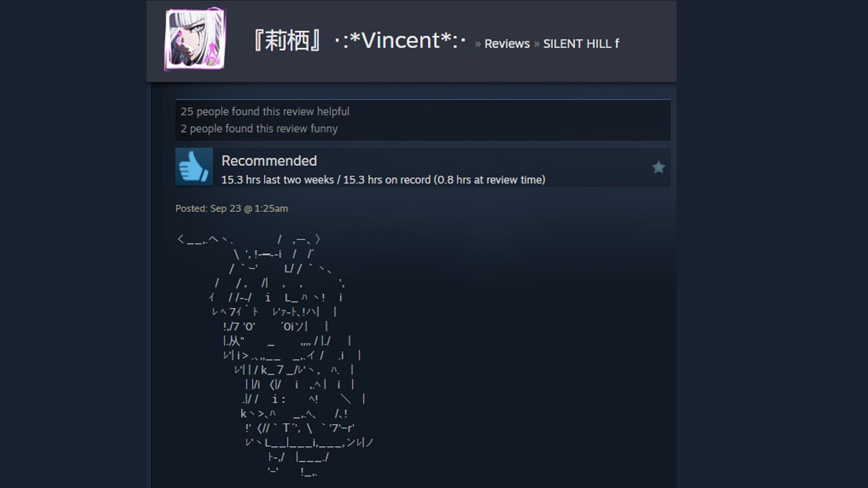The image size is (868, 488).
Task: Click the star icon beside Recommended
Action: (658, 167)
